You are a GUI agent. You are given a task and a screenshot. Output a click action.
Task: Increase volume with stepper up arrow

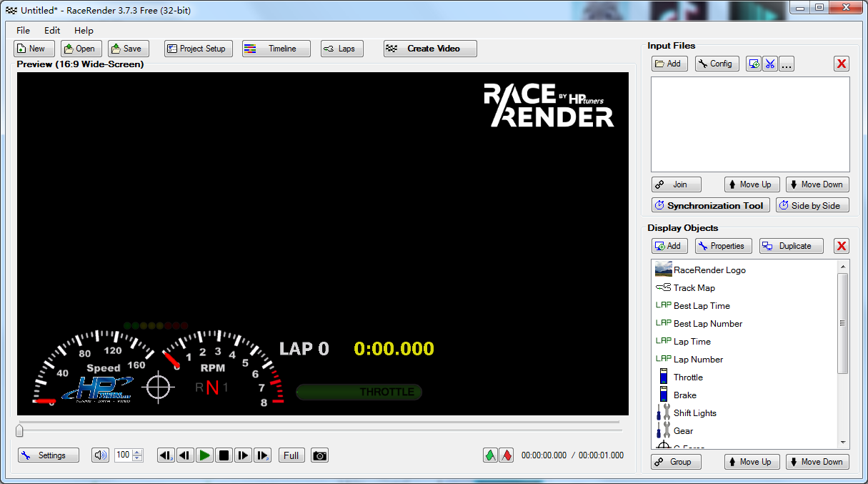click(x=138, y=452)
